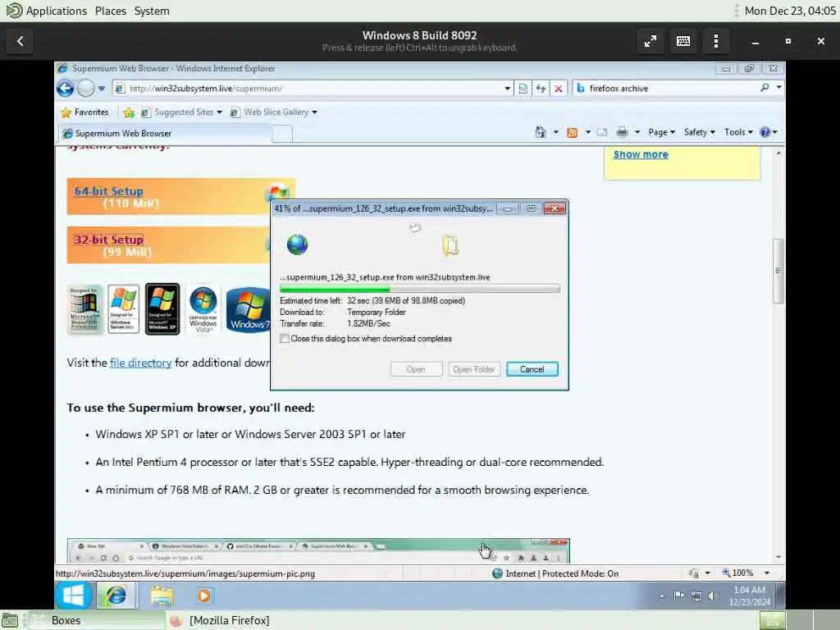Click the Show more link
This screenshot has height=630, width=840.
641,154
